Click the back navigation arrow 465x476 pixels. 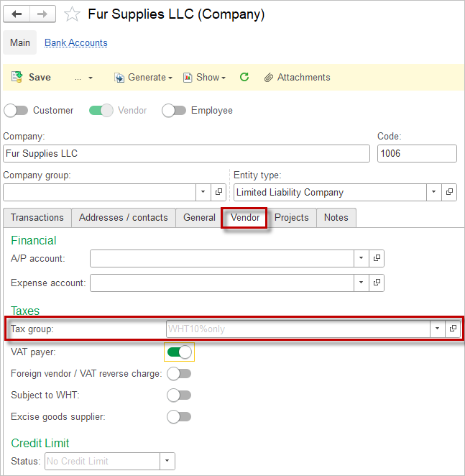[x=17, y=14]
